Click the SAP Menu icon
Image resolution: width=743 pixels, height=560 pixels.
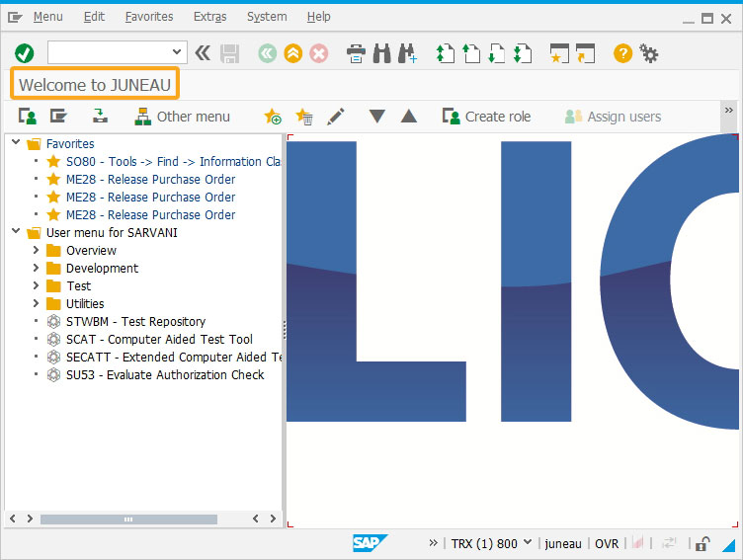pos(58,117)
